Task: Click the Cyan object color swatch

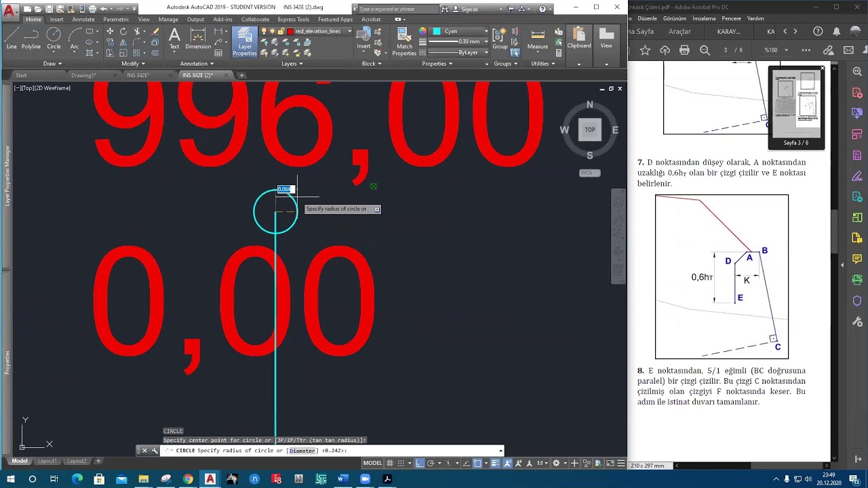Action: [437, 31]
